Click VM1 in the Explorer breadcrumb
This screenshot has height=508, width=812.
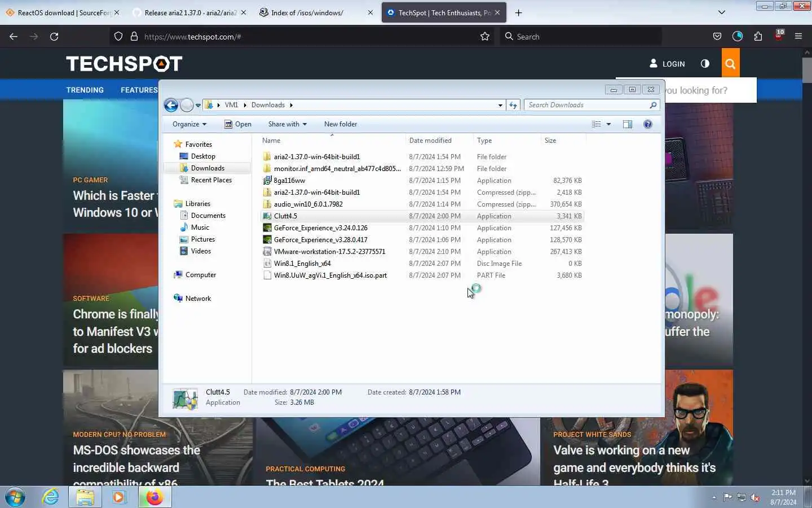point(231,105)
